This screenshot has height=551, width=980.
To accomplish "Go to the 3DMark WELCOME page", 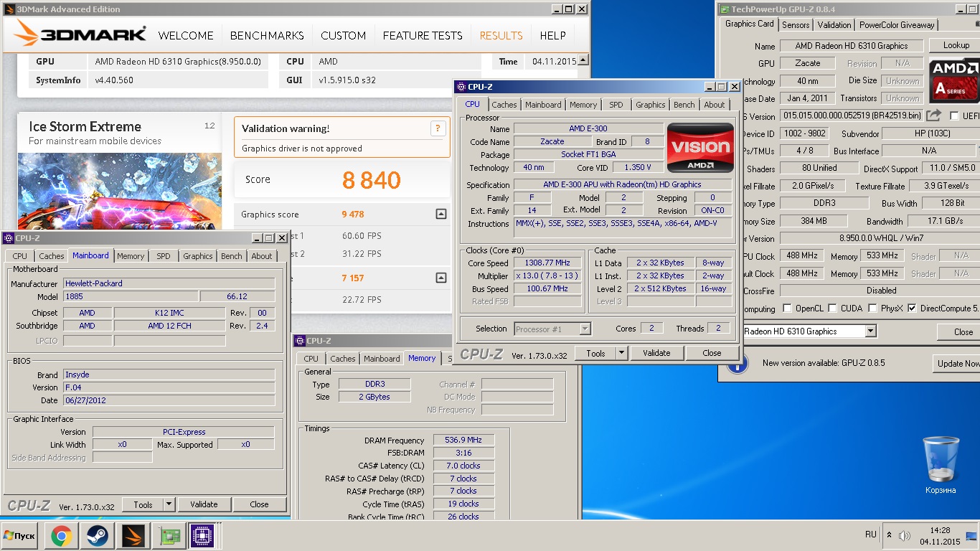I will (x=186, y=35).
